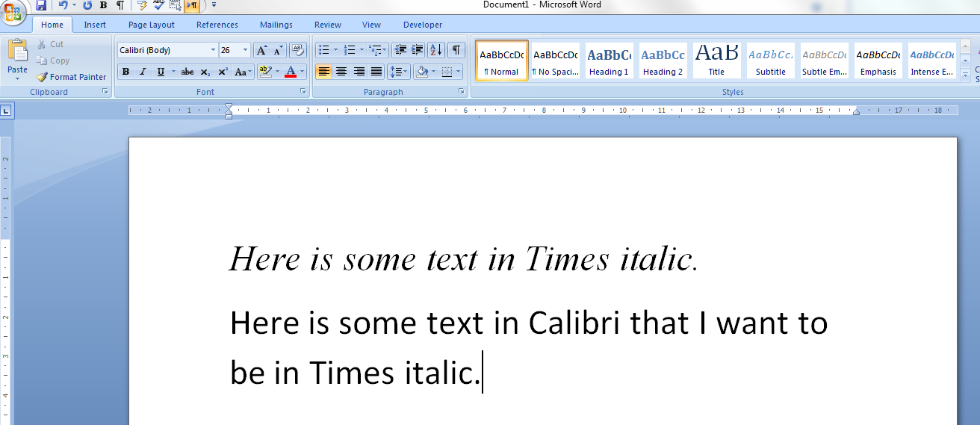The image size is (980, 425).
Task: Apply Subscript formatting
Action: [x=205, y=72]
